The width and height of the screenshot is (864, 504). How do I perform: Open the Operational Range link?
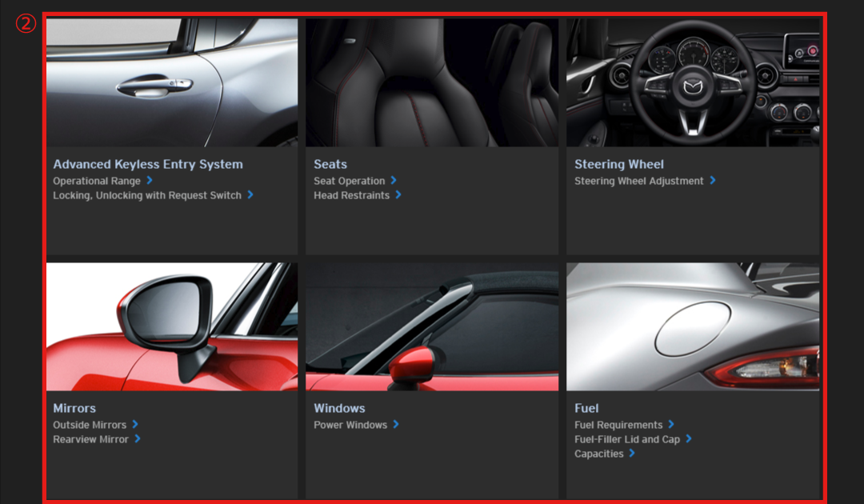point(97,181)
